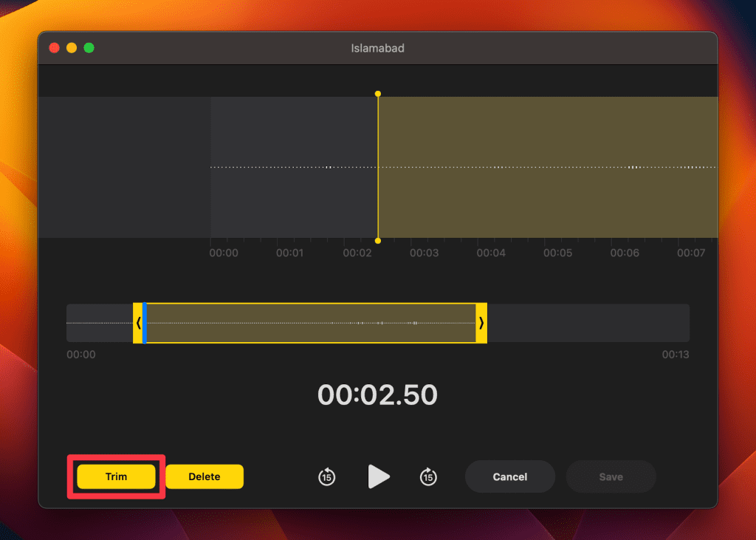The height and width of the screenshot is (540, 756).
Task: Skip back 15 seconds
Action: (326, 477)
